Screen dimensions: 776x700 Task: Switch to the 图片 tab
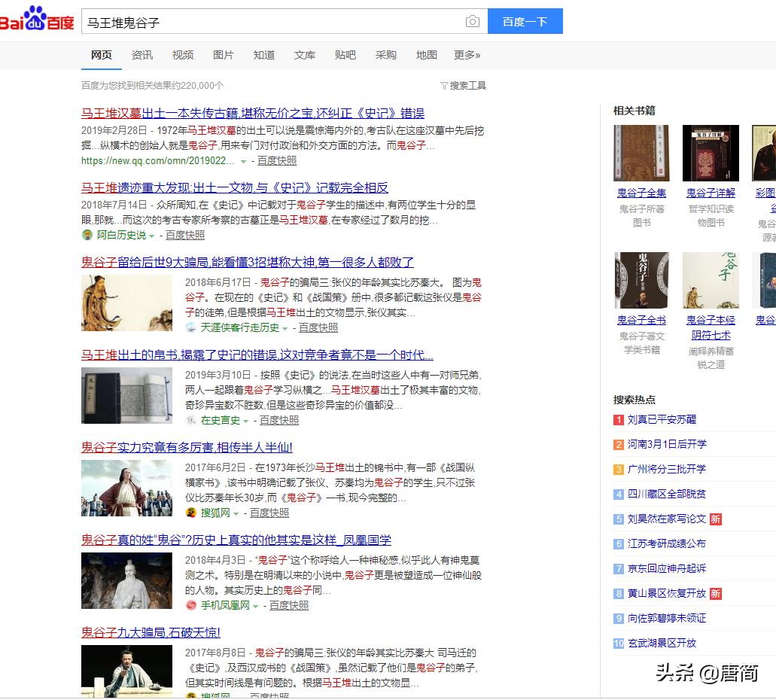224,55
